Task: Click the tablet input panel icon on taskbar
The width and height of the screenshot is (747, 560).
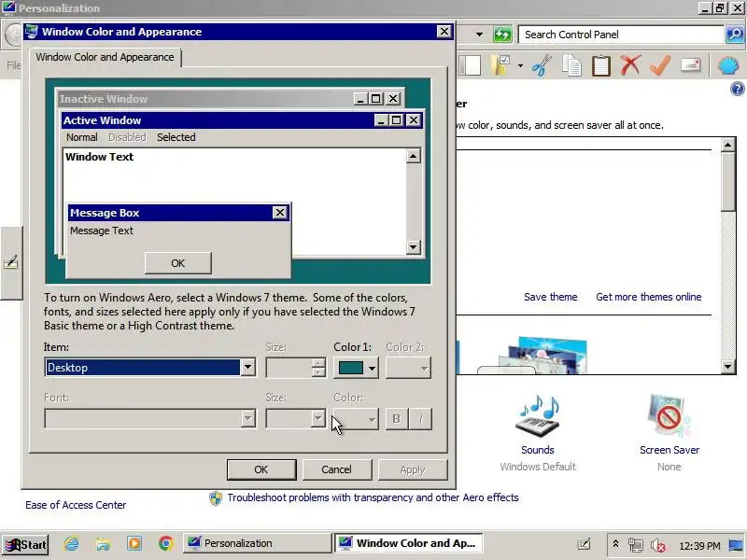Action: coord(584,544)
